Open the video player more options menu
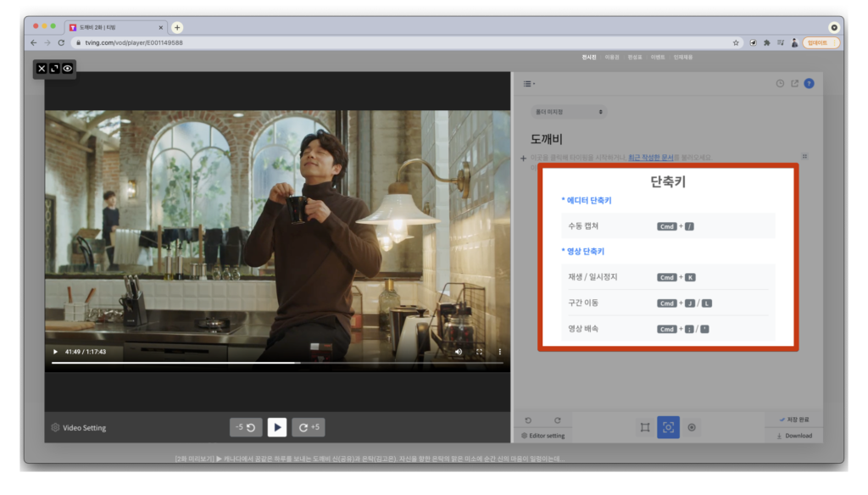868x495 pixels. click(x=500, y=352)
